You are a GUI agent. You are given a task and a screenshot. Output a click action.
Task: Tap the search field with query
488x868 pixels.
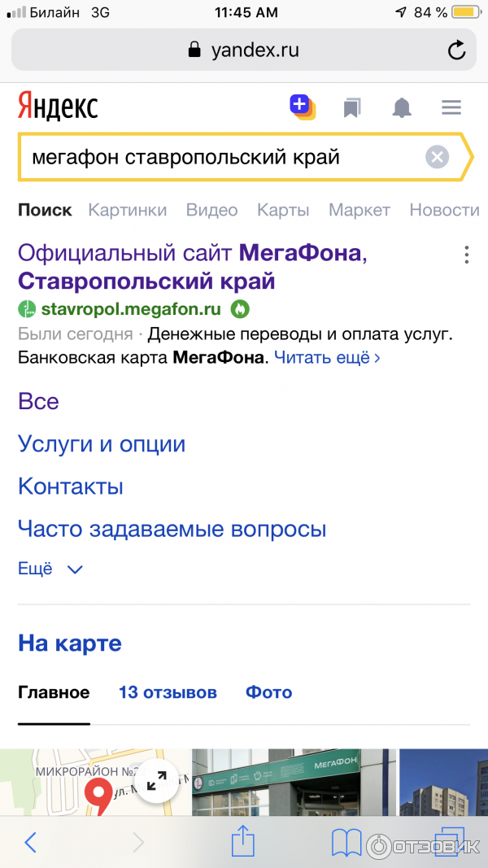[220, 156]
